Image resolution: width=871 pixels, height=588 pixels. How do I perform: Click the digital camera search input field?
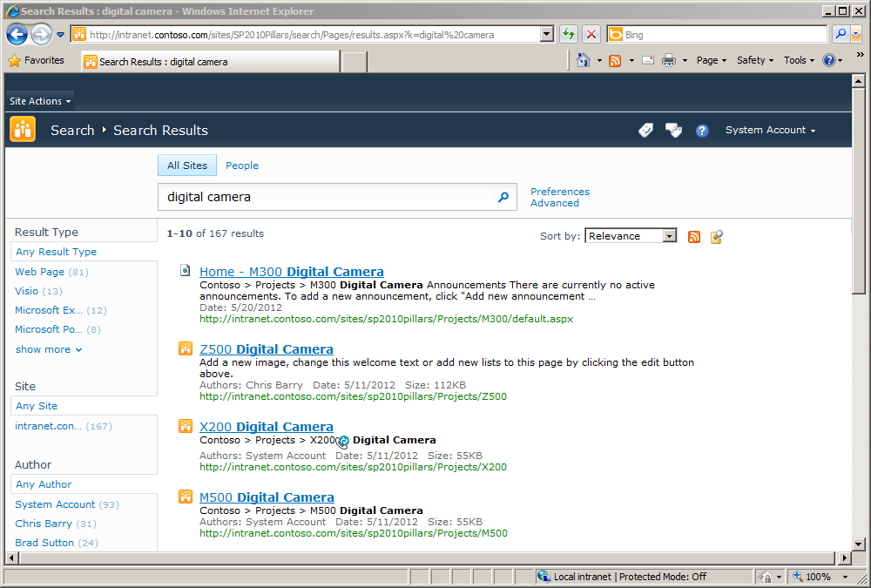[x=327, y=197]
